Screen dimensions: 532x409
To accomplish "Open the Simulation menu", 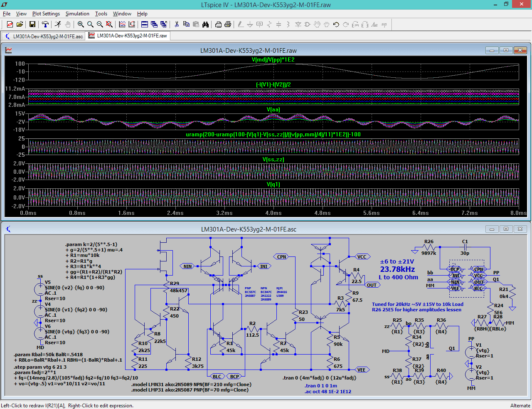I will pyautogui.click(x=77, y=13).
